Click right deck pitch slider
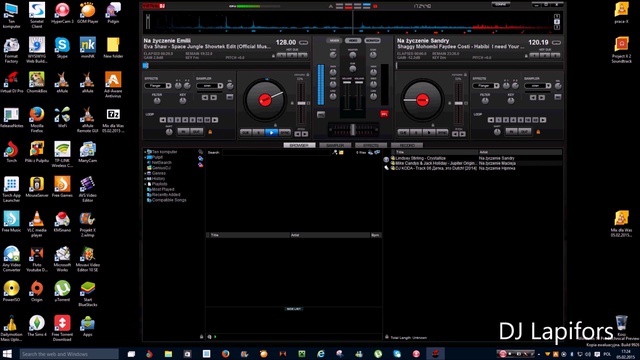This screenshot has width=640, height=360. pyautogui.click(x=459, y=103)
